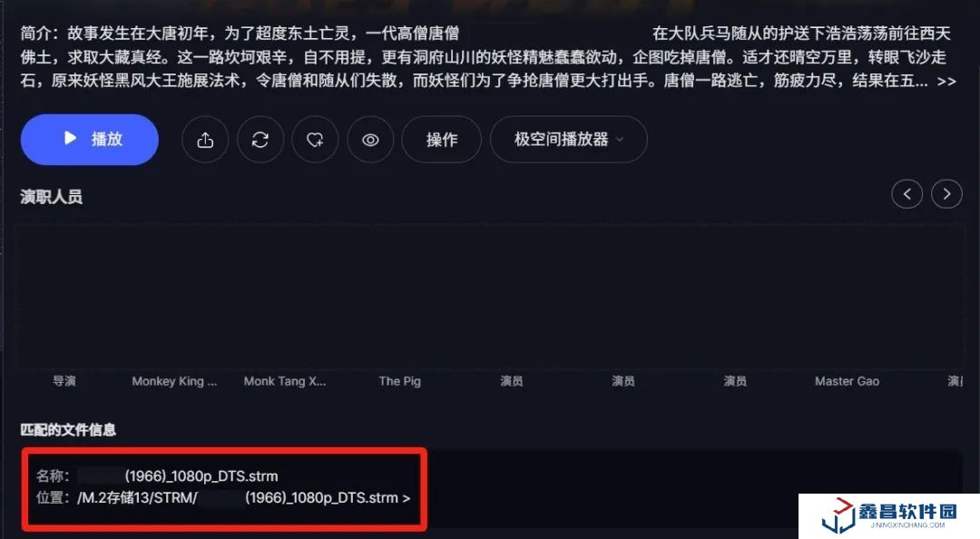The height and width of the screenshot is (539, 980).
Task: Show previous cast members with left arrow
Action: (906, 194)
